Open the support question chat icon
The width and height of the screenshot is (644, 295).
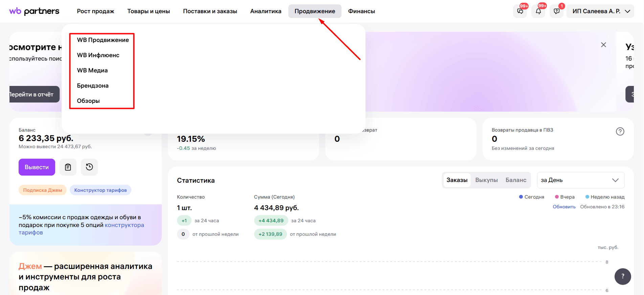coord(557,11)
